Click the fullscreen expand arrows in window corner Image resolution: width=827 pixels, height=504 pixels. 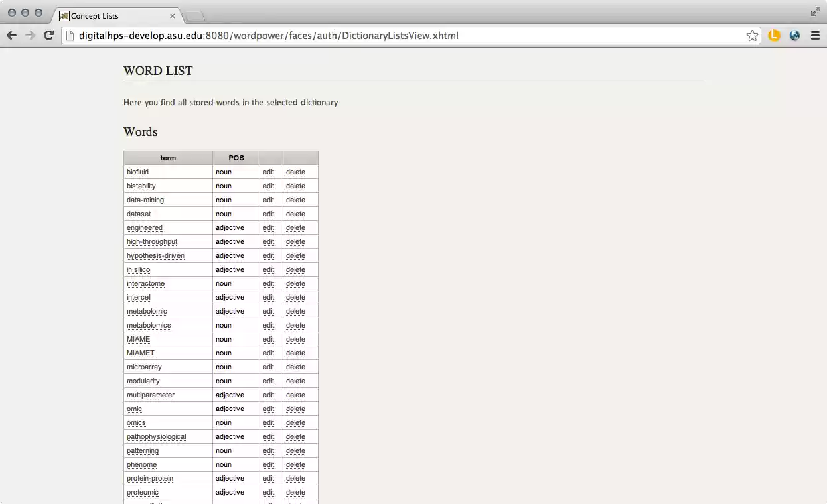pos(815,11)
